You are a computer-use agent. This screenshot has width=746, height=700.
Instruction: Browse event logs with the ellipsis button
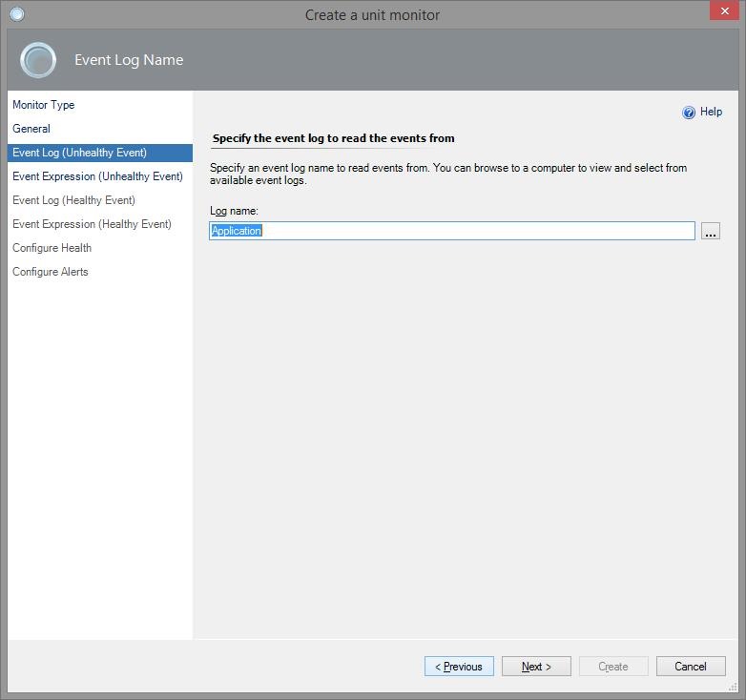[x=710, y=231]
